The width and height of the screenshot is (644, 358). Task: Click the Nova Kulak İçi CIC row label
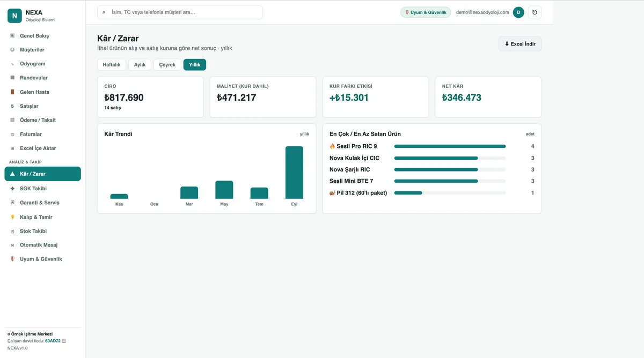[354, 158]
